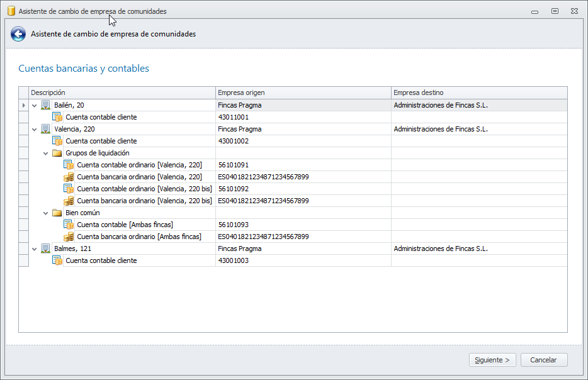
Task: Proceed with the Siguiente button
Action: point(492,360)
